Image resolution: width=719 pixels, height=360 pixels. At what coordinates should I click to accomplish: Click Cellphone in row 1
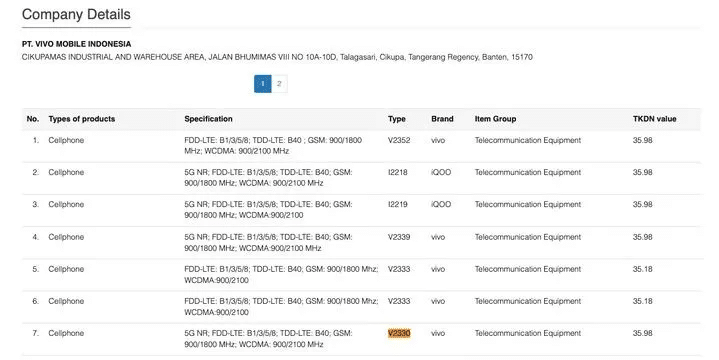pos(66,140)
